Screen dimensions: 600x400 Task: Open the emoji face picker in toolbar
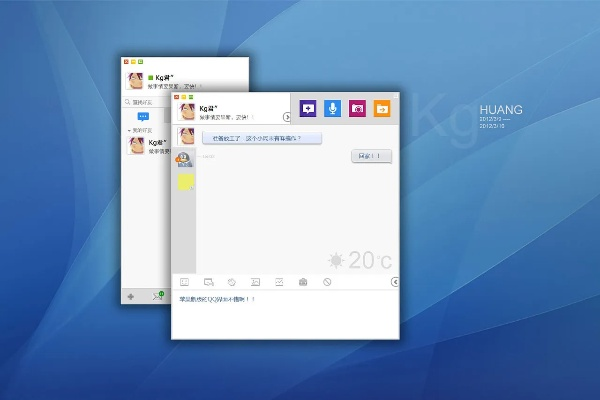(x=184, y=282)
